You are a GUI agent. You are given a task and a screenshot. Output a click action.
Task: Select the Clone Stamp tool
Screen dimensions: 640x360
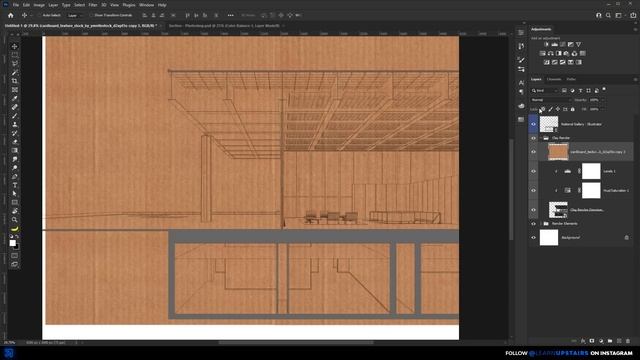[15, 124]
